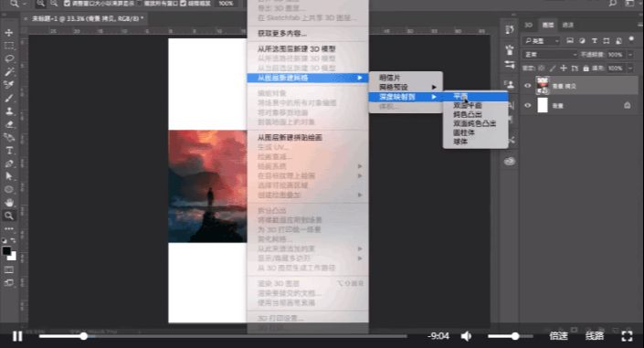
Task: Choose 从所选图层新建 3D 模型 menu item
Action: (x=308, y=49)
